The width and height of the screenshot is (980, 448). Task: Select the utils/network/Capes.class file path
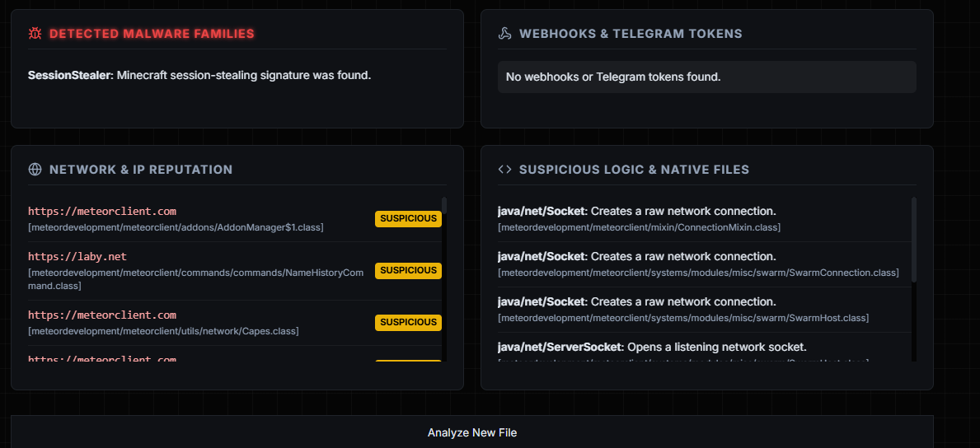click(x=163, y=331)
